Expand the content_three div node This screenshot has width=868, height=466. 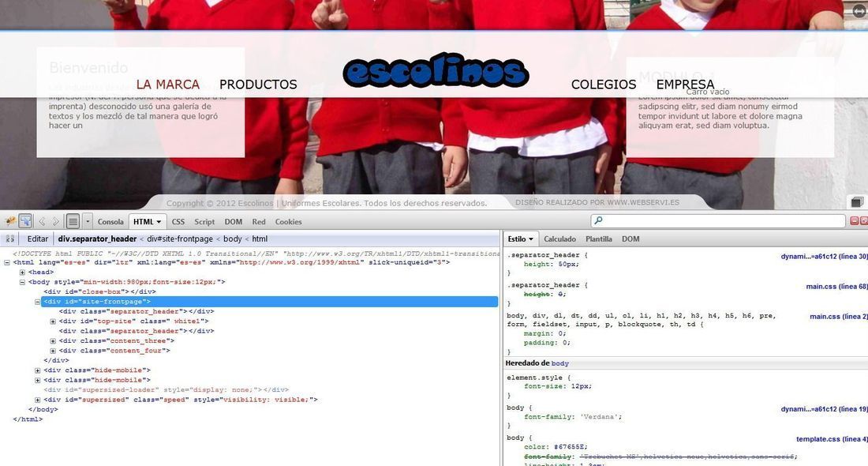53,340
